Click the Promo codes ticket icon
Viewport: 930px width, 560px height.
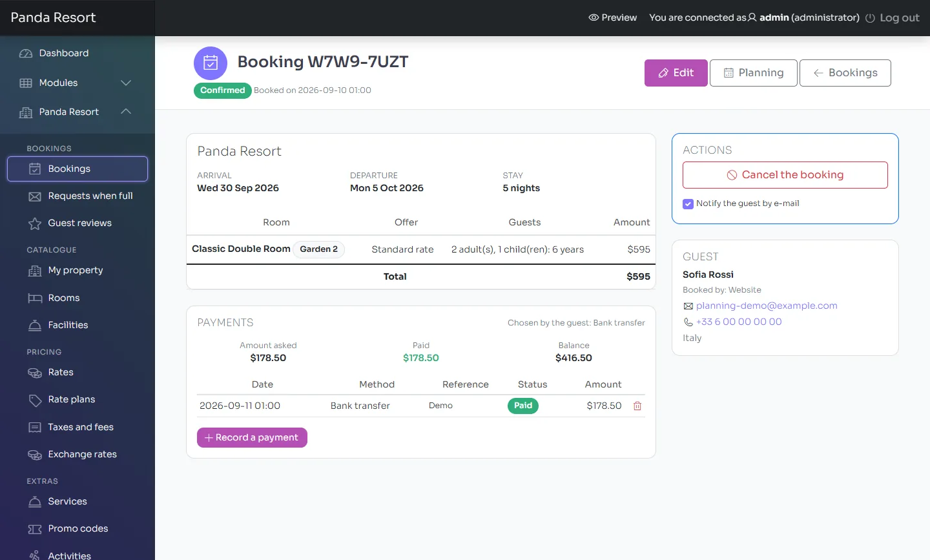pos(35,529)
